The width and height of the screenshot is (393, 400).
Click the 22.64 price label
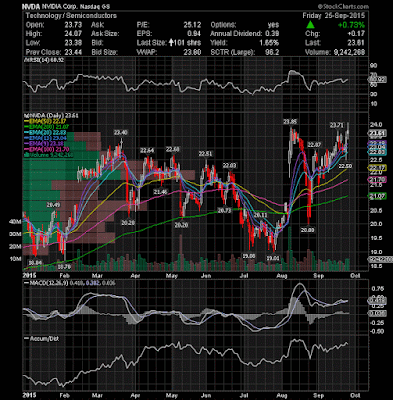pos(147,150)
